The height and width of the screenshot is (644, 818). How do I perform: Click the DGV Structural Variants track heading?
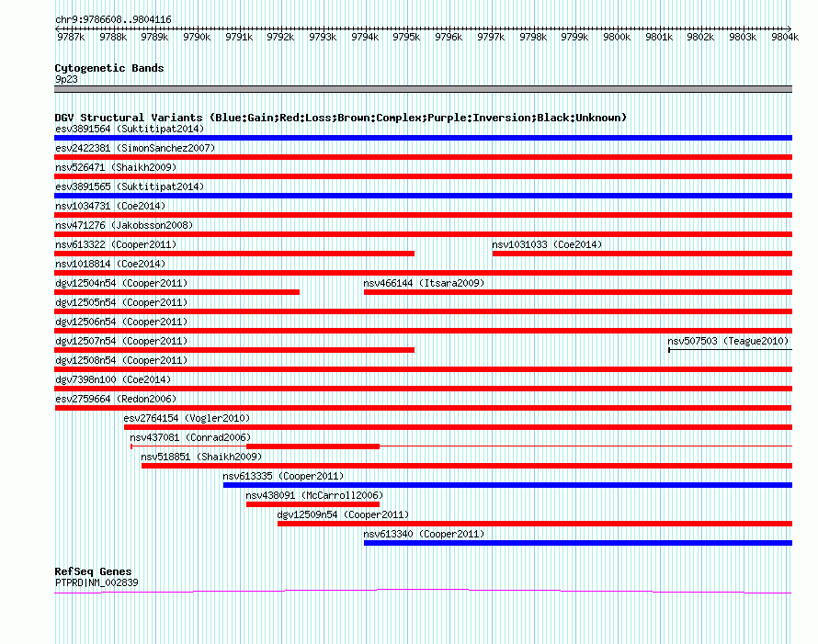point(341,118)
